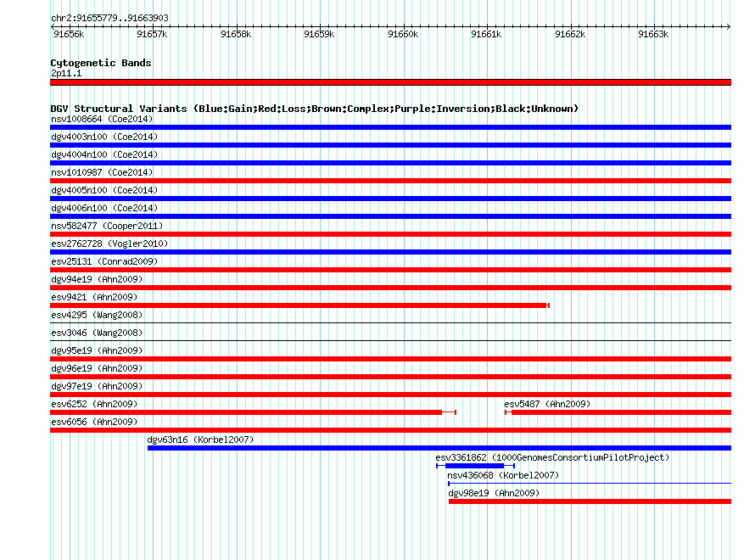Screen dimensions: 755x560
Task: Click the thin black line of esv3046
Action: (390, 341)
